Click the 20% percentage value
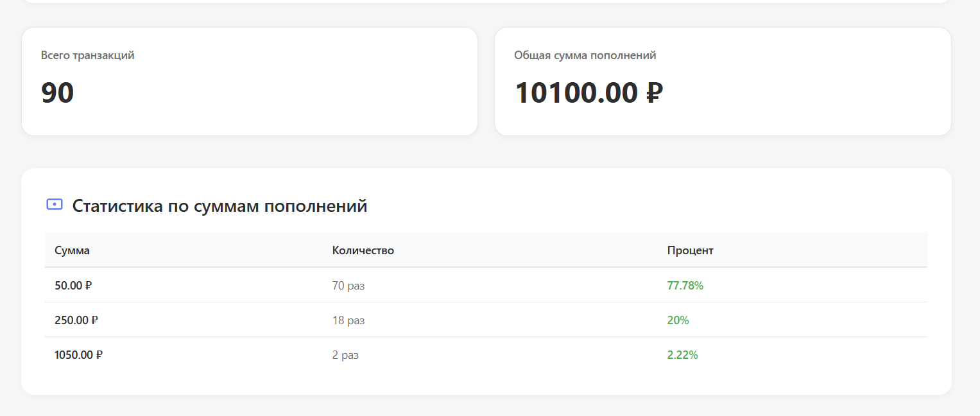Screen dimensions: 980x416 pyautogui.click(x=678, y=320)
